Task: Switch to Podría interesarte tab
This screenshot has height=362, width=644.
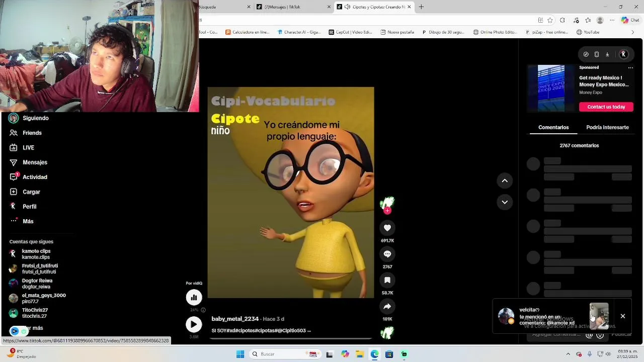Action: coord(607,127)
